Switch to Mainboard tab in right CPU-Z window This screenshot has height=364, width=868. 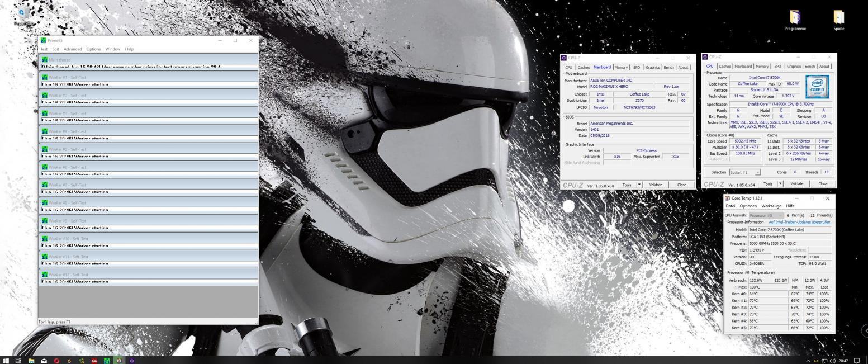pyautogui.click(x=743, y=67)
